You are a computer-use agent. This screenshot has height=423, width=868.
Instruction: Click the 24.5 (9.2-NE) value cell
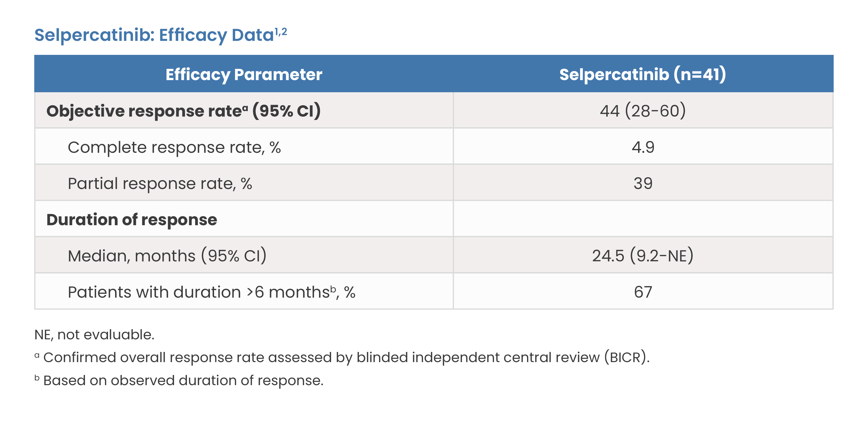pos(643,256)
